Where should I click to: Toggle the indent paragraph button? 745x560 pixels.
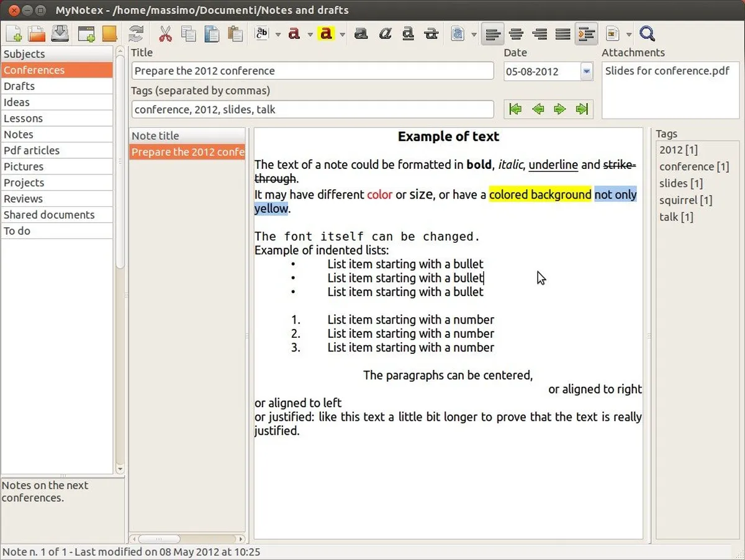(585, 34)
